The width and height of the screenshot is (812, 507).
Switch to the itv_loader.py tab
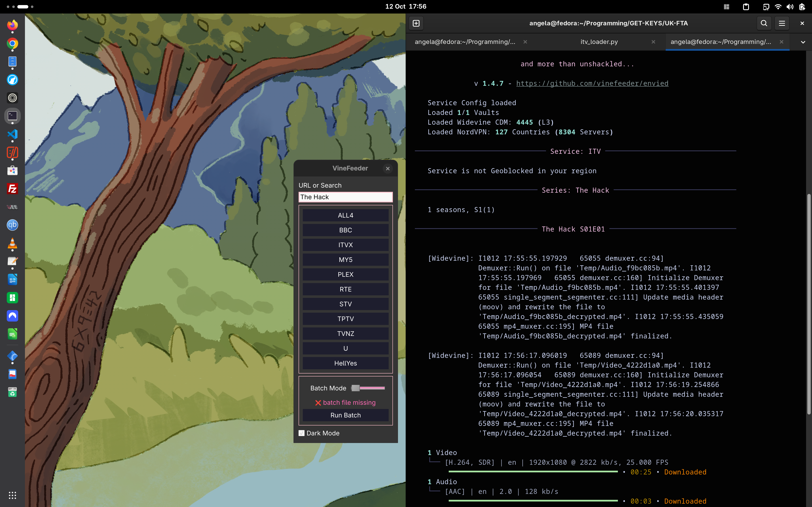[x=599, y=42]
